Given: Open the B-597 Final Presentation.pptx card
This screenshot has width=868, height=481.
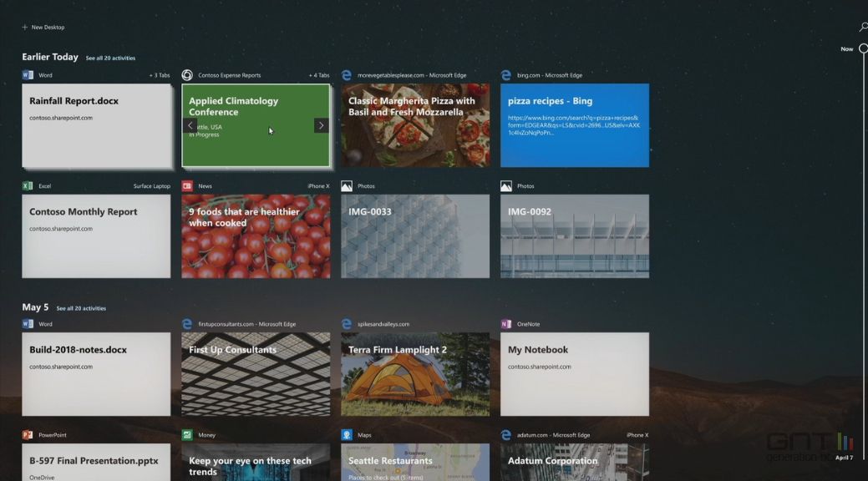Looking at the screenshot, I should click(96, 462).
